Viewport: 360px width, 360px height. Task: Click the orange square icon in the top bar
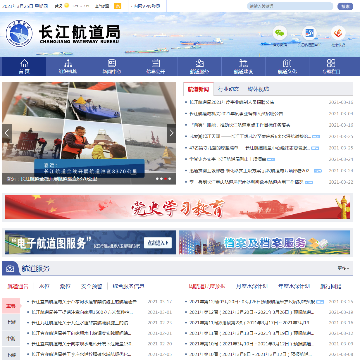(x=117, y=6)
